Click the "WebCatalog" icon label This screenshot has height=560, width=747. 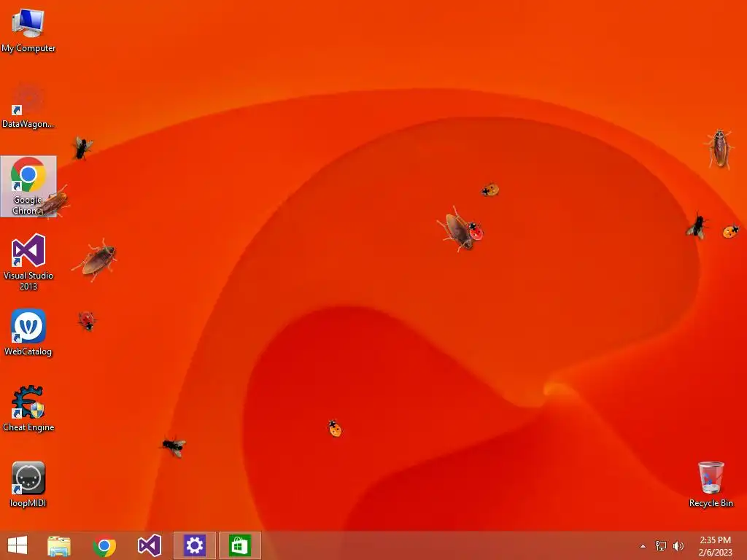(x=28, y=351)
